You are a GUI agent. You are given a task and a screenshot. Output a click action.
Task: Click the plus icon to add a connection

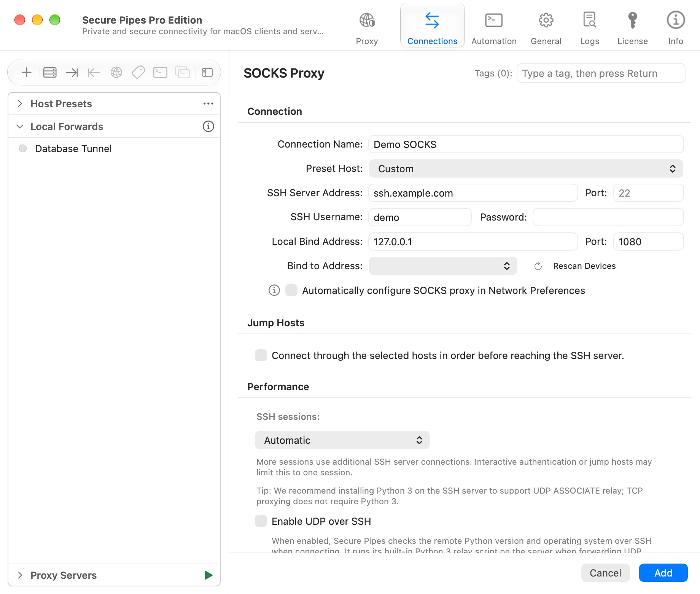[x=27, y=72]
